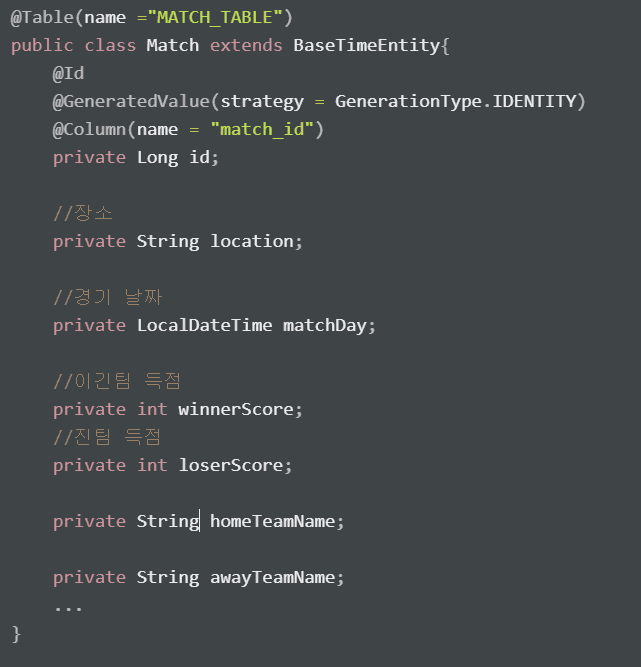Screen dimensions: 641x667
Task: Click the @Id annotation
Action: tap(68, 74)
